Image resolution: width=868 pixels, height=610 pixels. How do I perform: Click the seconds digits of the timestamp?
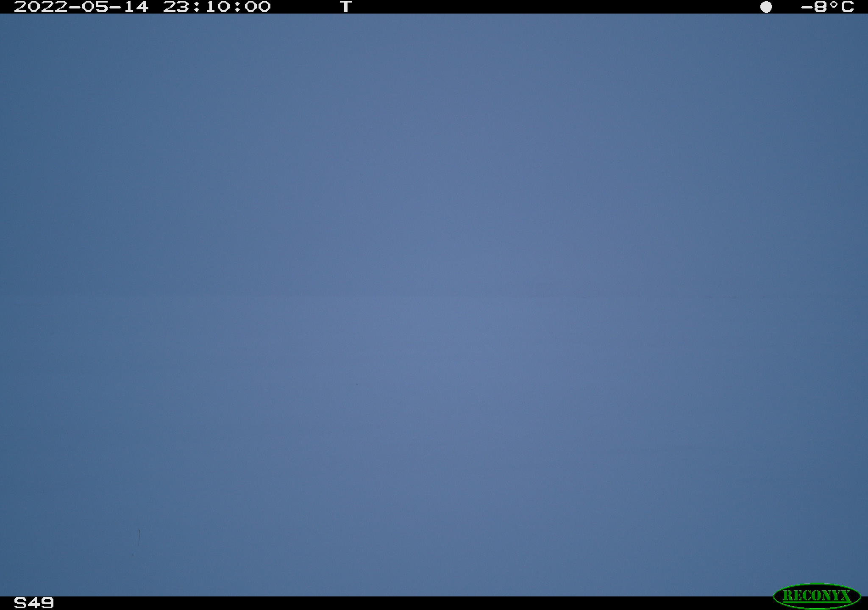coord(257,7)
